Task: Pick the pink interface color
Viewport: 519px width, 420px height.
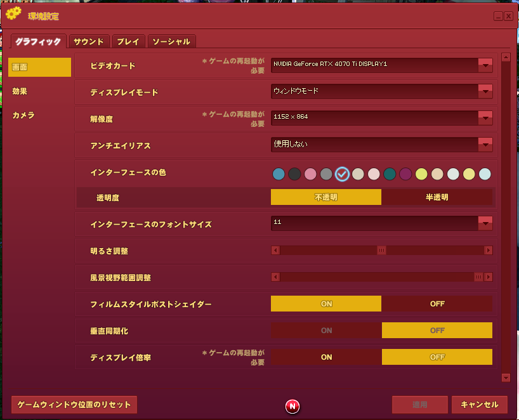Action: point(310,174)
